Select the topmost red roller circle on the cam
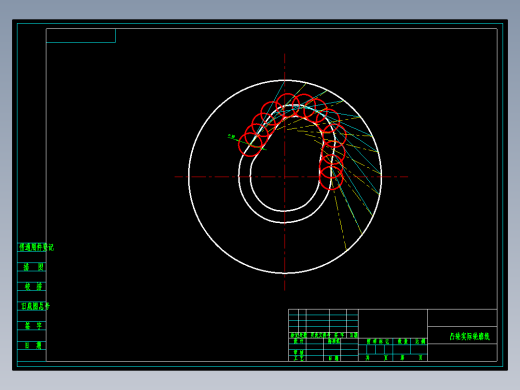Image resolution: width=520 pixels, height=390 pixels. [x=287, y=106]
